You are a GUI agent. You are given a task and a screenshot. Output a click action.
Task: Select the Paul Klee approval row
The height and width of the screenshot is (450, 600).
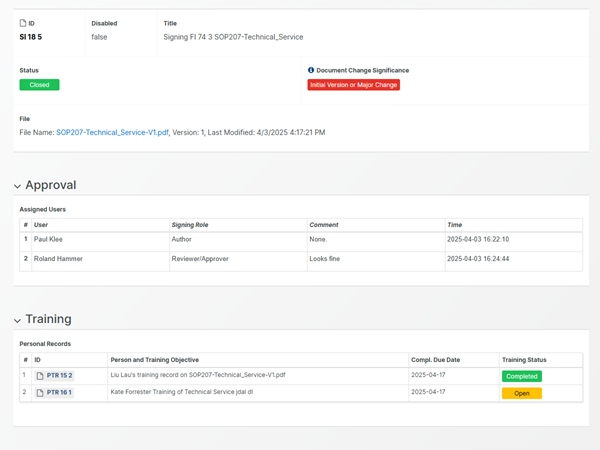point(50,240)
